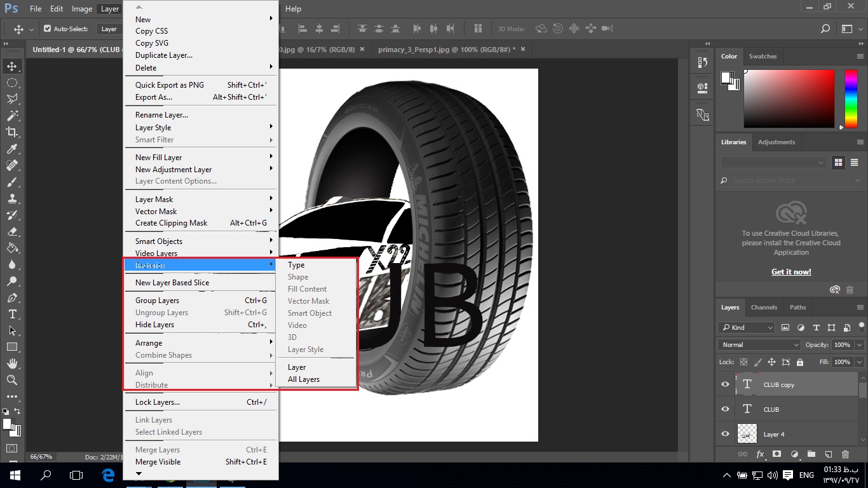Click Create new layer icon
Image resolution: width=868 pixels, height=488 pixels.
coord(828,454)
